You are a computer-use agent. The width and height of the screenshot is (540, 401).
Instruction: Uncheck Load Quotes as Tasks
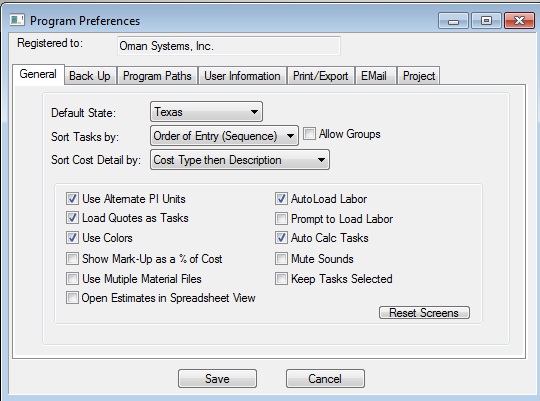[x=72, y=218]
